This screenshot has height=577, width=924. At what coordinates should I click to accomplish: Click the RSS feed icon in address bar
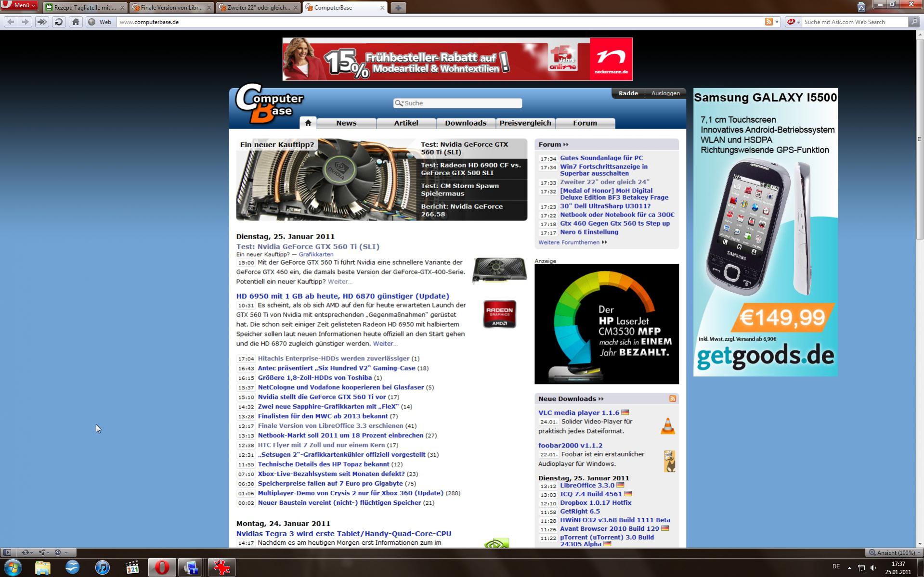coord(769,22)
